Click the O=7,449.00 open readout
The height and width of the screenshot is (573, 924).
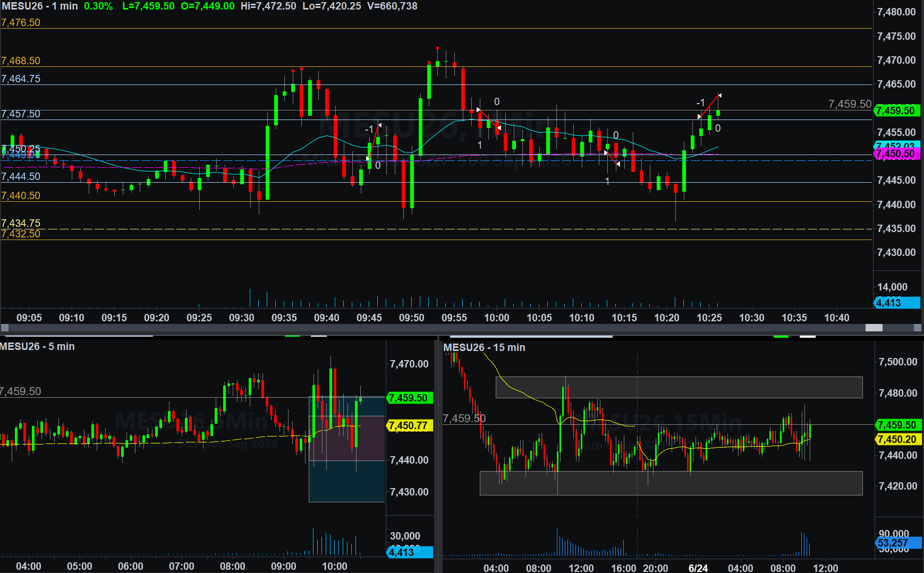208,6
